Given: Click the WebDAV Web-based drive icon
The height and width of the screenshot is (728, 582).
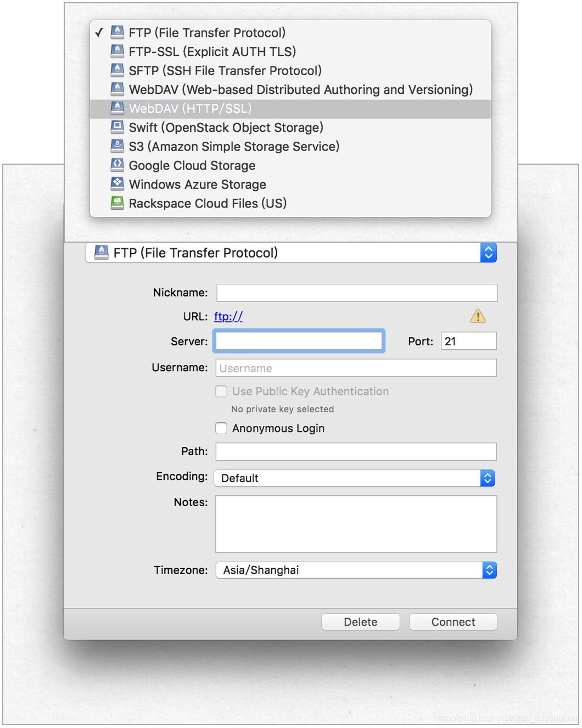Looking at the screenshot, I should click(x=117, y=89).
